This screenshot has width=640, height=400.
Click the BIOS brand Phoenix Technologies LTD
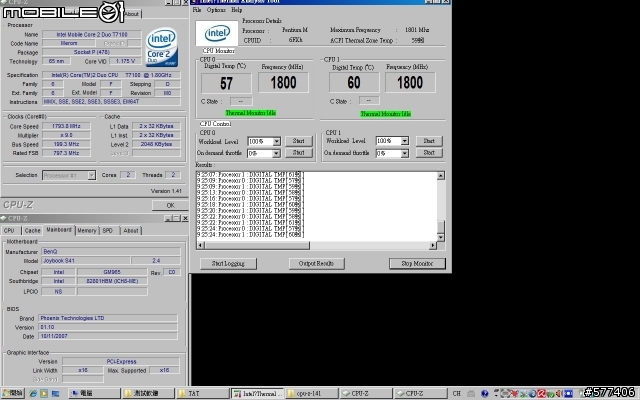108,318
